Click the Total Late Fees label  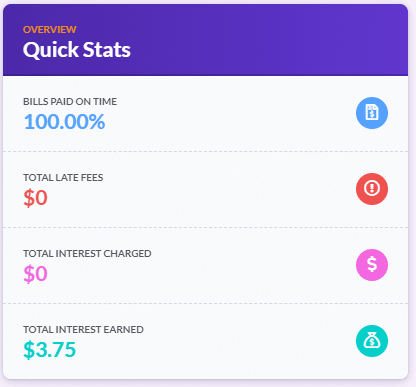coord(63,178)
